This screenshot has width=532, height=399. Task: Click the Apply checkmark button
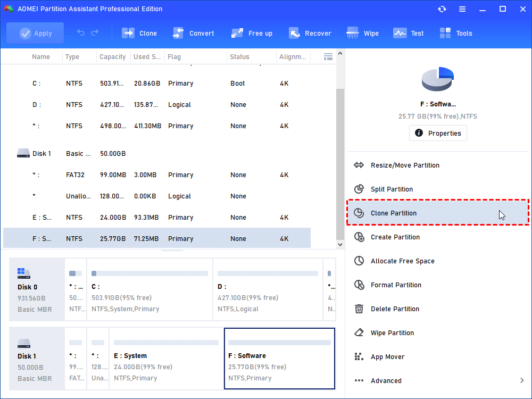pos(35,33)
